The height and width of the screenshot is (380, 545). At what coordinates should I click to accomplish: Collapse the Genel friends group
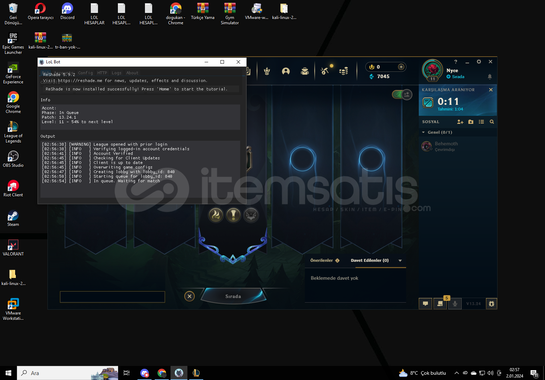[x=424, y=132]
